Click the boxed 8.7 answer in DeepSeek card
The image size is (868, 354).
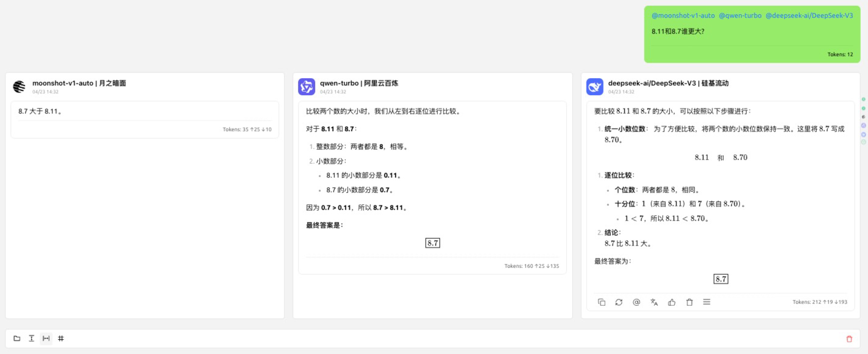point(721,279)
